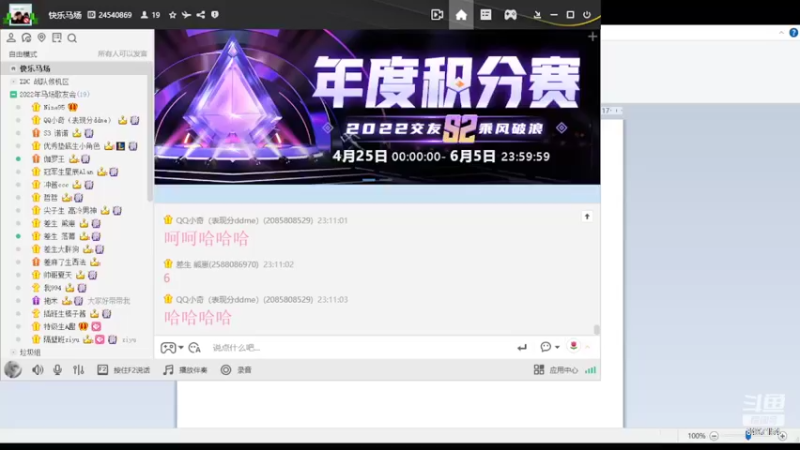
Task: Select user 差生大胖狗 in the member list
Action: (61, 249)
